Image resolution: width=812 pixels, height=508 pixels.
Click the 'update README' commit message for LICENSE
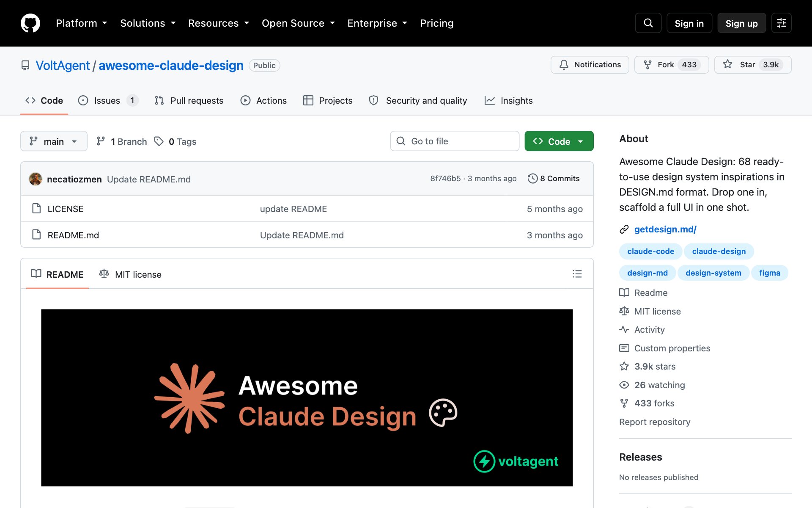point(293,209)
